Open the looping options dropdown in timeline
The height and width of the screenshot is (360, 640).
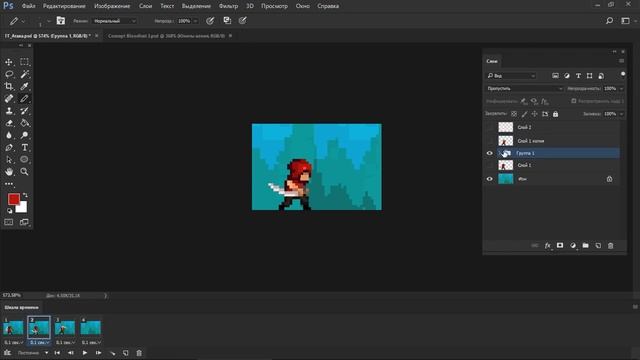pyautogui.click(x=33, y=353)
